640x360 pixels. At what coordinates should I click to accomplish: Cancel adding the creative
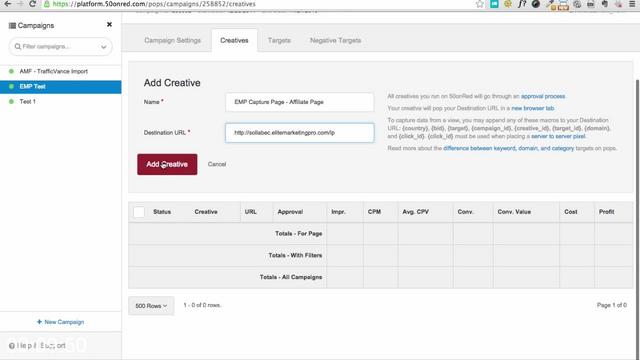point(217,164)
